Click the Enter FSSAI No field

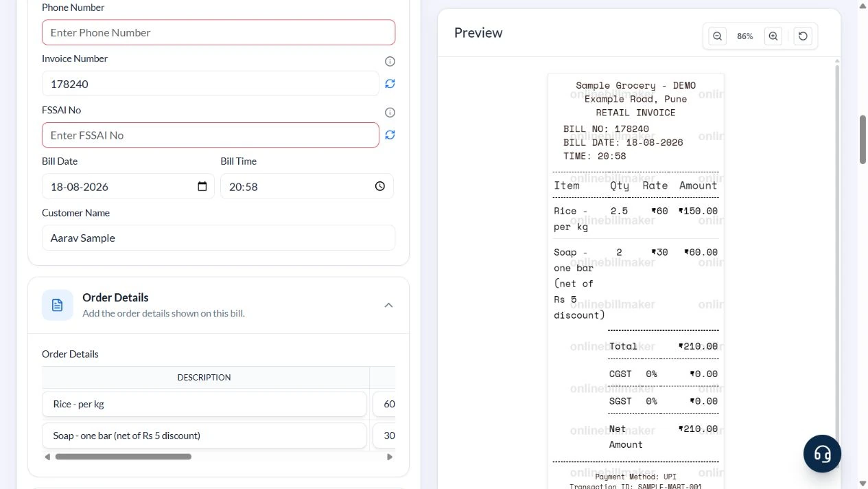tap(210, 135)
